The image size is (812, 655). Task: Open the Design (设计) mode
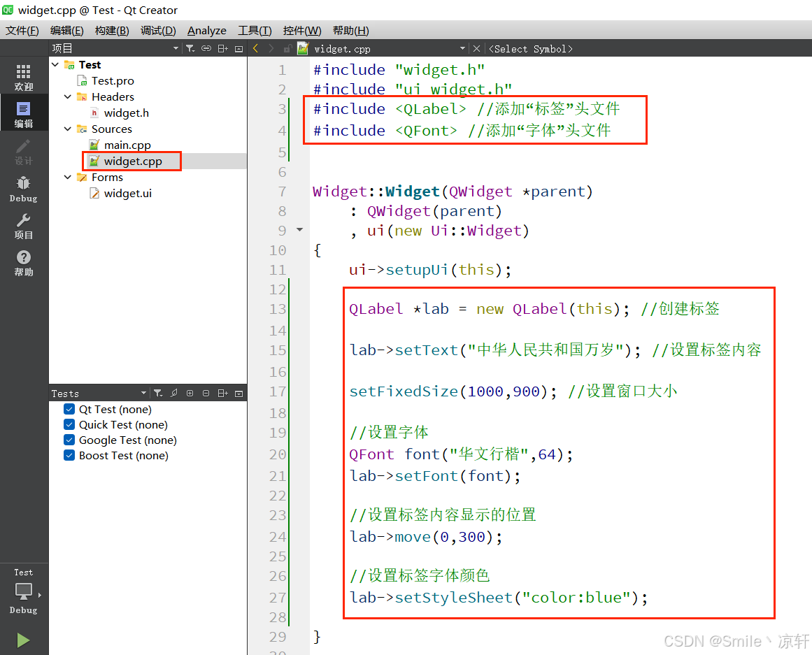click(x=23, y=152)
